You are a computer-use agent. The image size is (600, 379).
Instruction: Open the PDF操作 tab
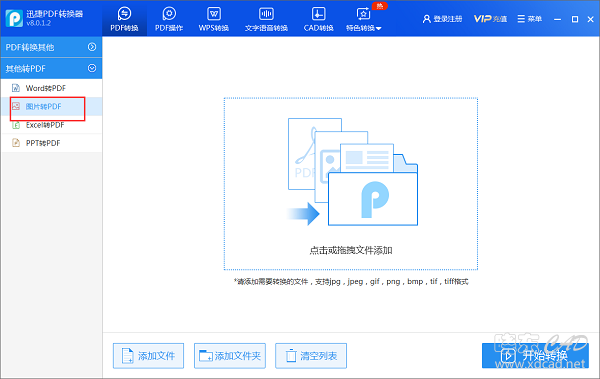point(169,19)
